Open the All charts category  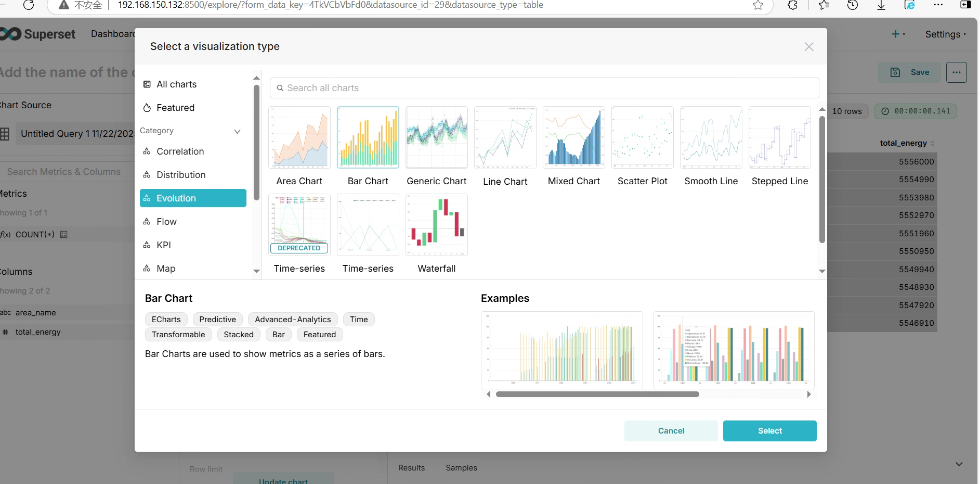pyautogui.click(x=193, y=84)
